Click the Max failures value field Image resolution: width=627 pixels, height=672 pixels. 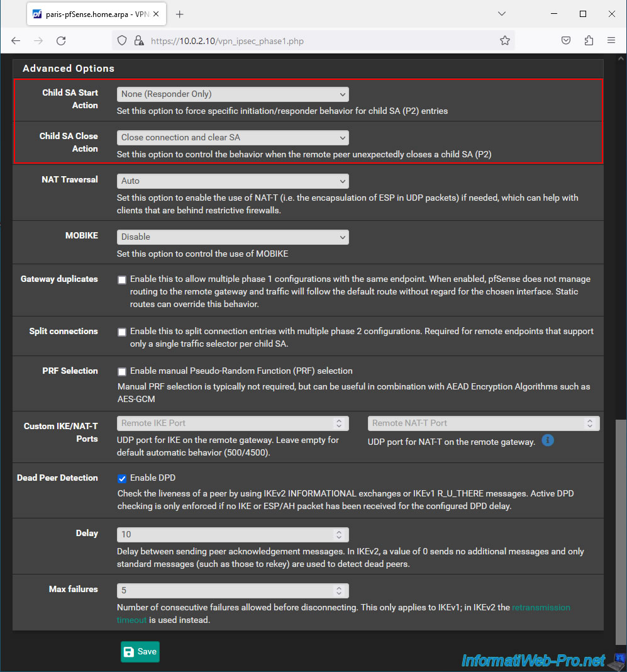(x=233, y=591)
